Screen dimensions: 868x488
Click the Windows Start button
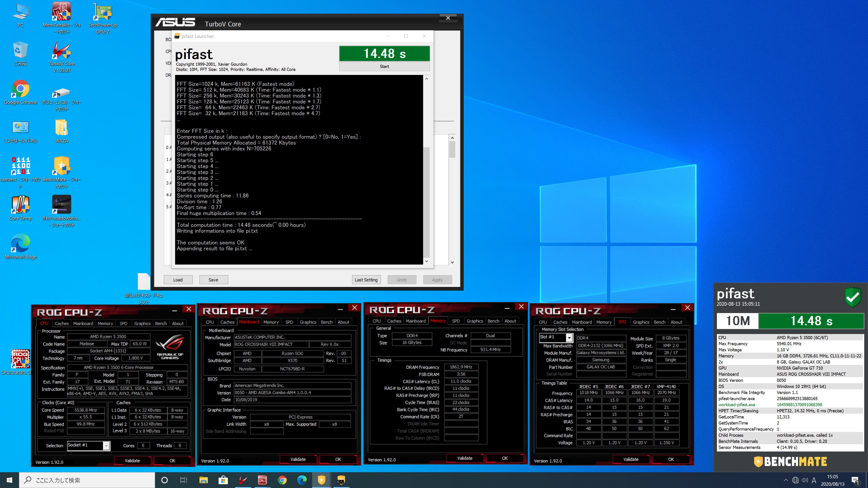[x=9, y=480]
